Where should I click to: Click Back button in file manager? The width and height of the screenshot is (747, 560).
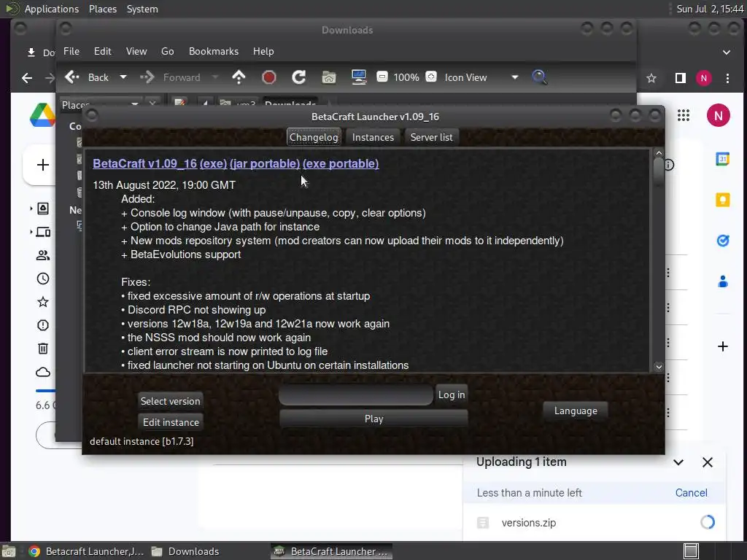click(88, 77)
